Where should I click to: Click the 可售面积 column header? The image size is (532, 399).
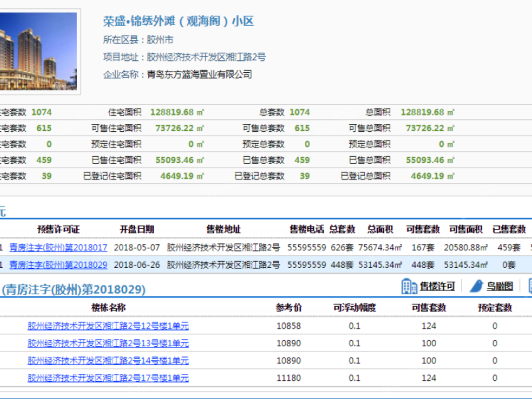[x=465, y=229]
